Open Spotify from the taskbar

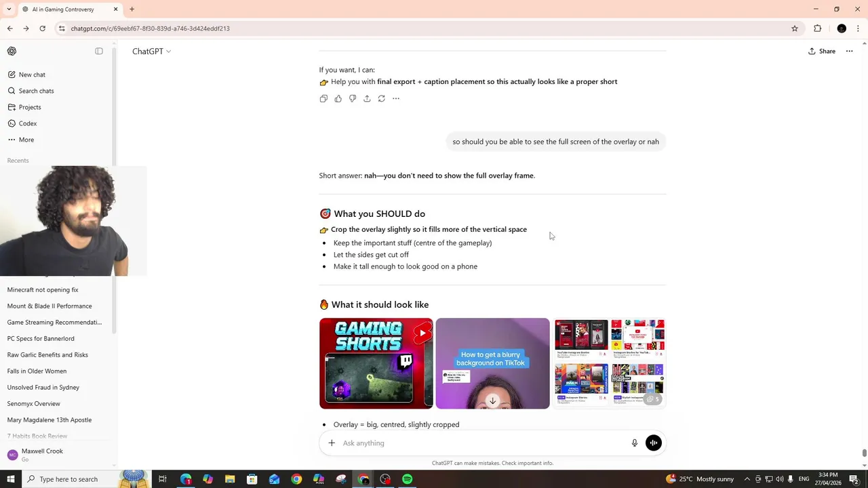pyautogui.click(x=407, y=479)
